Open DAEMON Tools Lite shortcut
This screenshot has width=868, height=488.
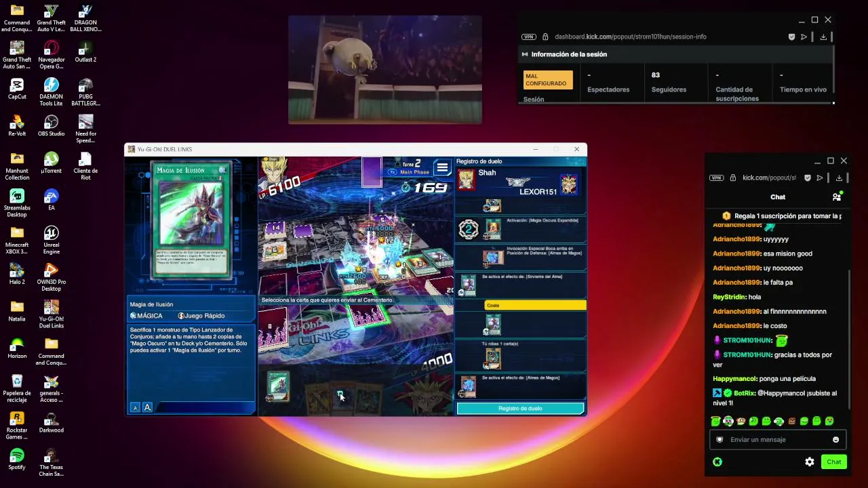click(51, 92)
